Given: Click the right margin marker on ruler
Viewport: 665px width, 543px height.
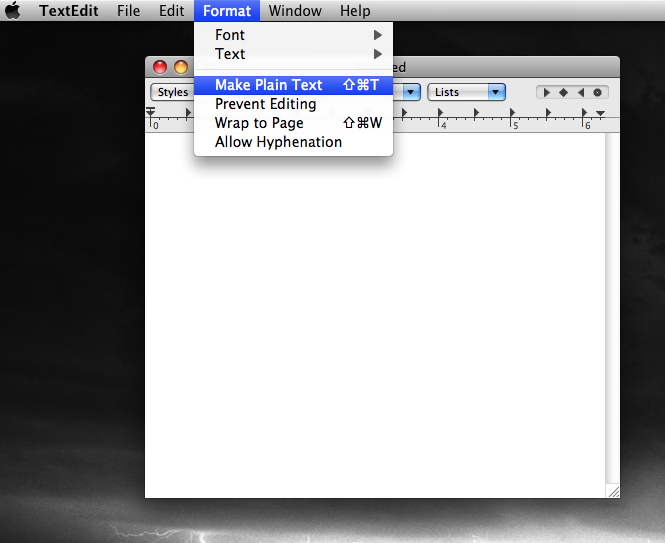Looking at the screenshot, I should [x=600, y=113].
